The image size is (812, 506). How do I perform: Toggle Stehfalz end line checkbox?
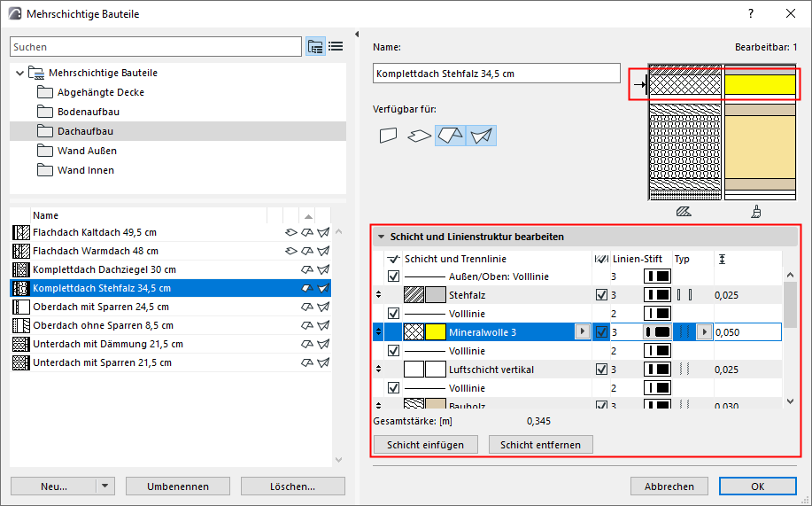point(601,295)
